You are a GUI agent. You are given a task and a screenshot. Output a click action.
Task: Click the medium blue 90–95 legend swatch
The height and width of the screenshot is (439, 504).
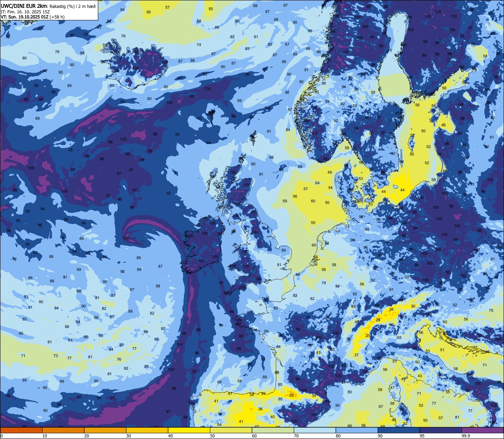click(398, 430)
